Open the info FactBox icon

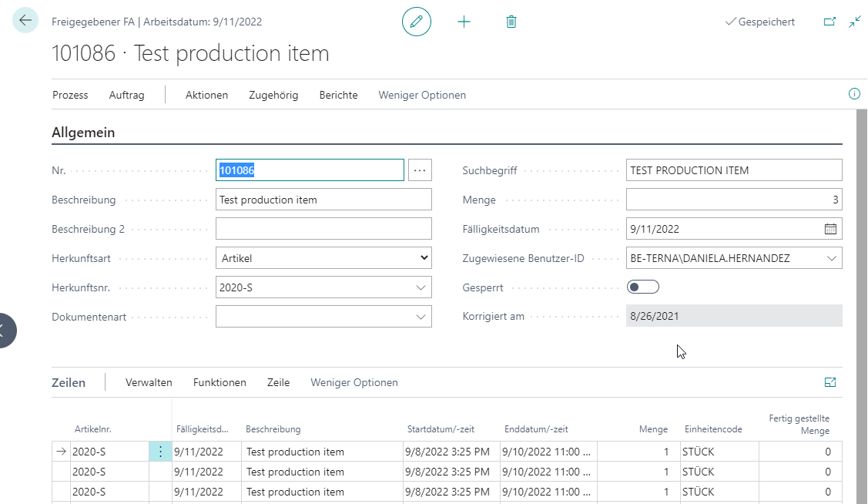854,94
